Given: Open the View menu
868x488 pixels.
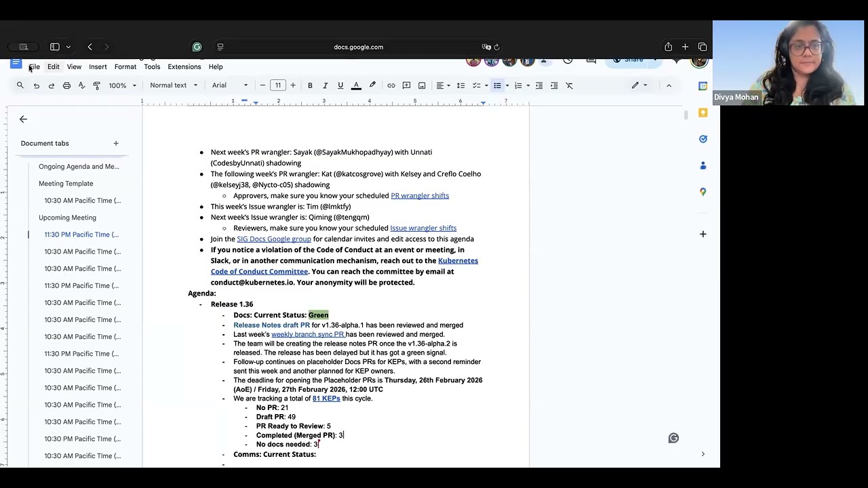Looking at the screenshot, I should (x=74, y=67).
